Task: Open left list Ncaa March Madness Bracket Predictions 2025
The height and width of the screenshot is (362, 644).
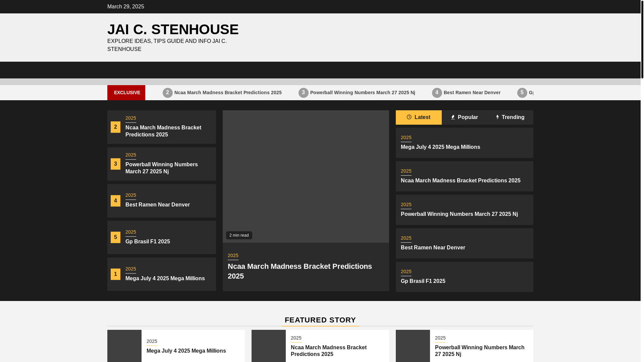Action: (x=163, y=131)
